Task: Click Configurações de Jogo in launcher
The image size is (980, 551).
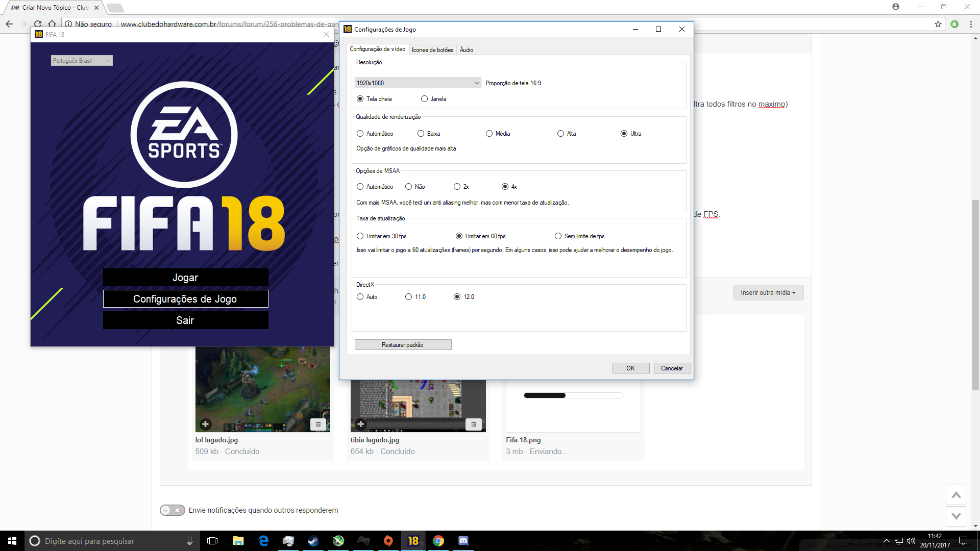Action: point(185,299)
